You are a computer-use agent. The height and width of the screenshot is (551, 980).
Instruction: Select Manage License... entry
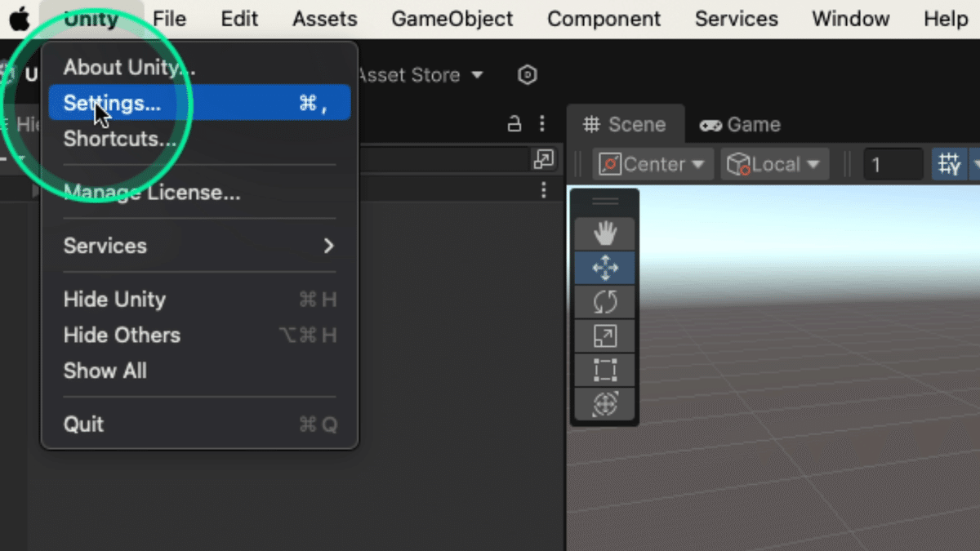click(199, 193)
